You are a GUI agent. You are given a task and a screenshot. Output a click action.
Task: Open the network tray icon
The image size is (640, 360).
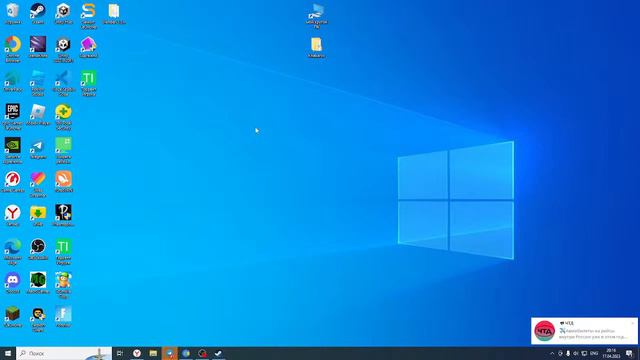(584, 353)
